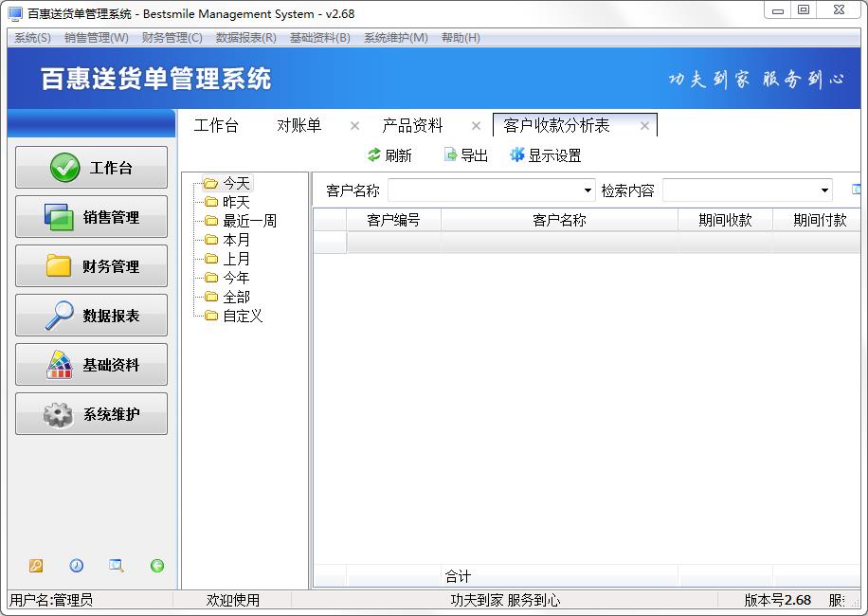Viewport: 868px width, 616px height.
Task: Export the table using 导出
Action: (465, 155)
